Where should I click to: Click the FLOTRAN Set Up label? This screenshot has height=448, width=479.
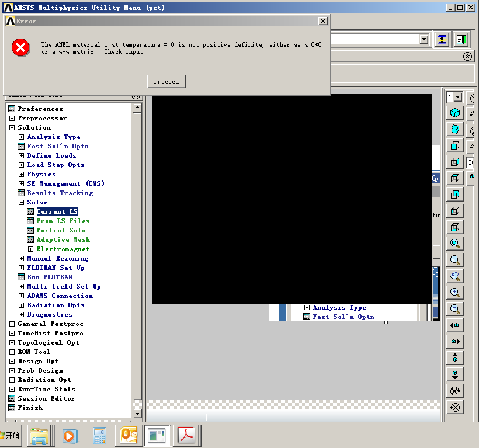point(55,268)
